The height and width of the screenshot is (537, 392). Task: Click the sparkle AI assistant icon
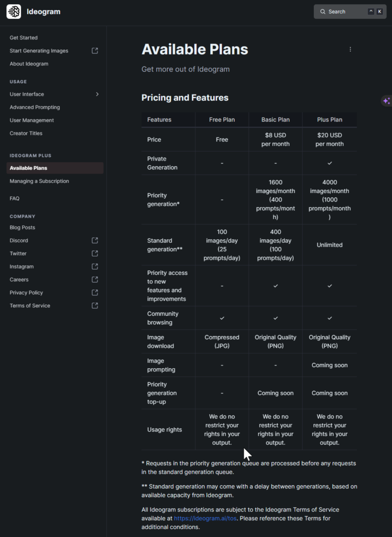point(386,101)
